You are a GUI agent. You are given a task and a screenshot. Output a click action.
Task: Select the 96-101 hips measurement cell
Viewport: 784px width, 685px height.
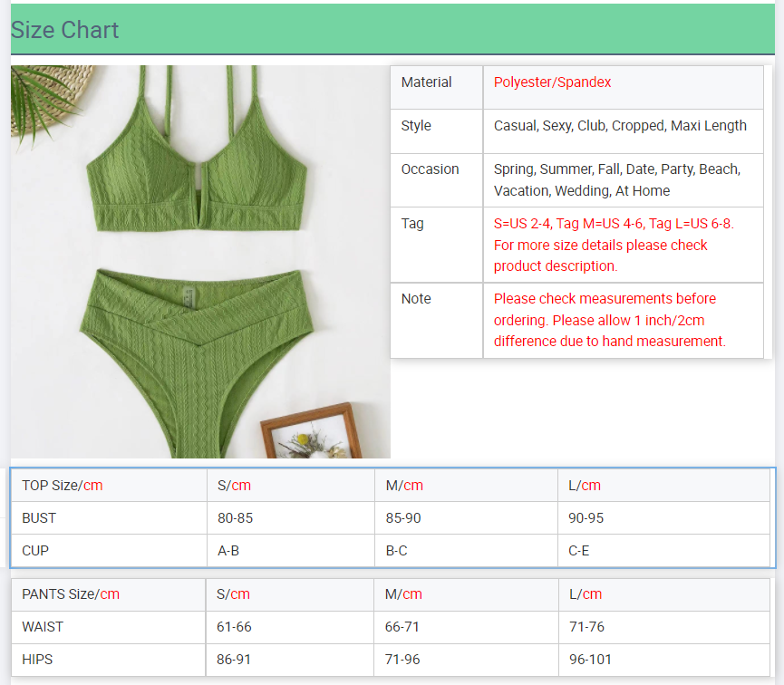(x=590, y=660)
